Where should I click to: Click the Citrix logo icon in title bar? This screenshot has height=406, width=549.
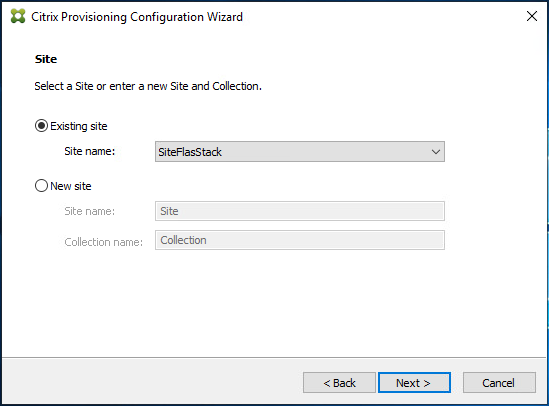point(18,16)
